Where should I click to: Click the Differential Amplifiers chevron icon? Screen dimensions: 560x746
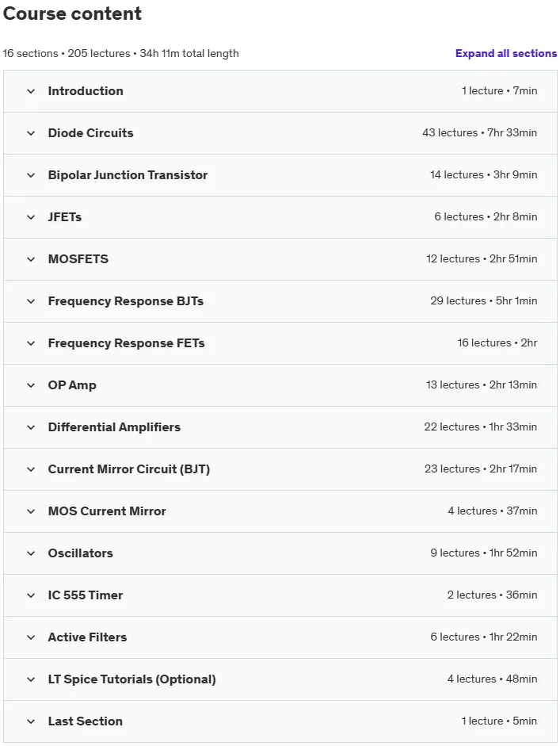coord(31,428)
